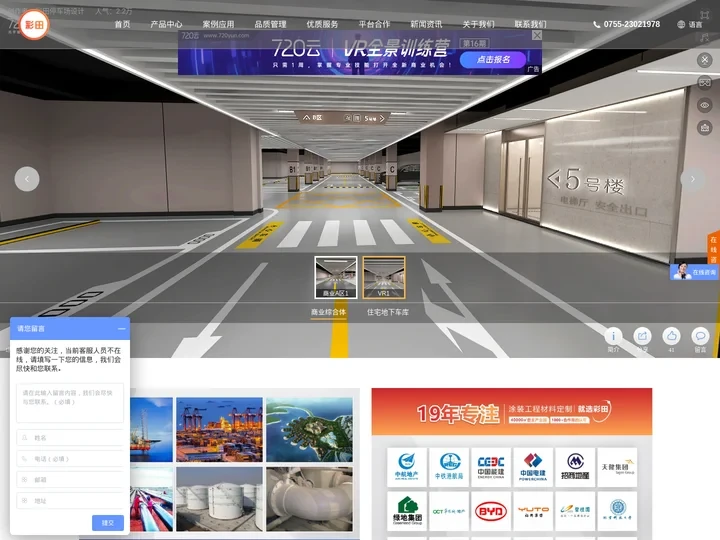Image resolution: width=720 pixels, height=540 pixels.
Task: Go to 新闻资讯 page
Action: [426, 24]
